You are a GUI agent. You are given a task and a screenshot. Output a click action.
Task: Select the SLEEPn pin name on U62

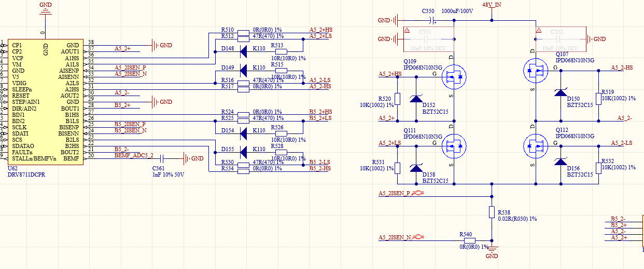pyautogui.click(x=22, y=89)
